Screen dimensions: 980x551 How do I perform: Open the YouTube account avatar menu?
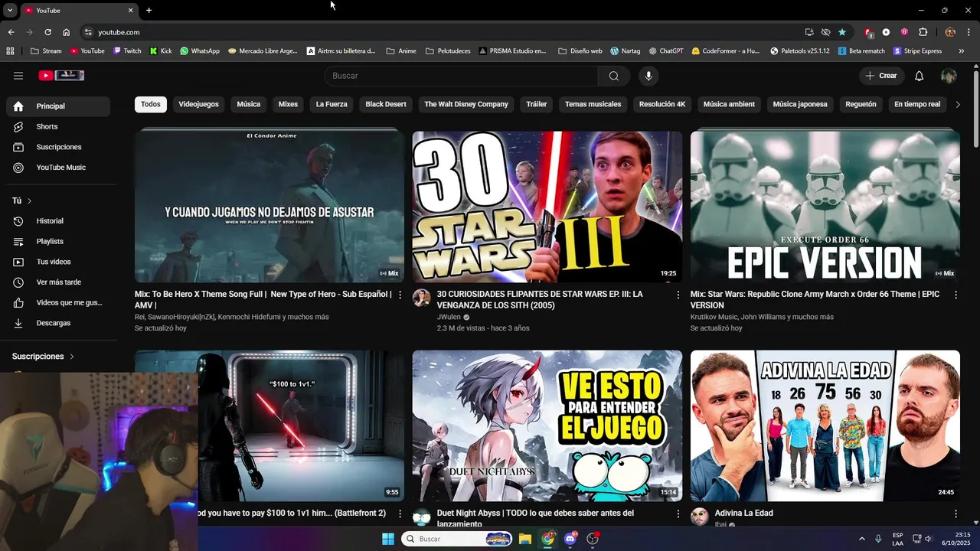[x=949, y=76]
